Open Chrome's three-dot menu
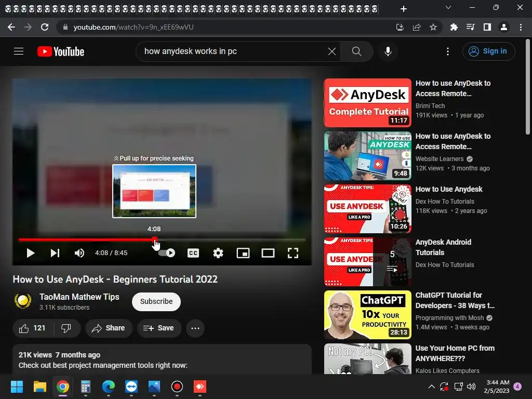Screen dimensions: 532x399 (521, 27)
